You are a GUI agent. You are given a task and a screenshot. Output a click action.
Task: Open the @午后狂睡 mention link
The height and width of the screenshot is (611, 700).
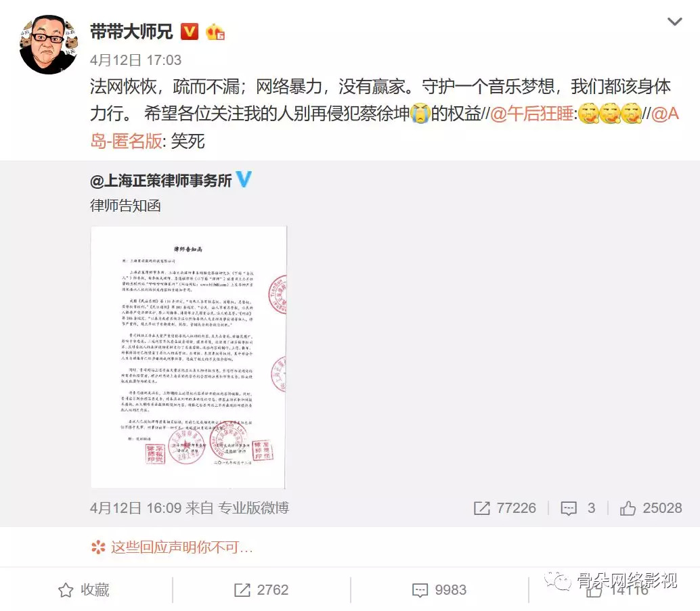click(531, 114)
